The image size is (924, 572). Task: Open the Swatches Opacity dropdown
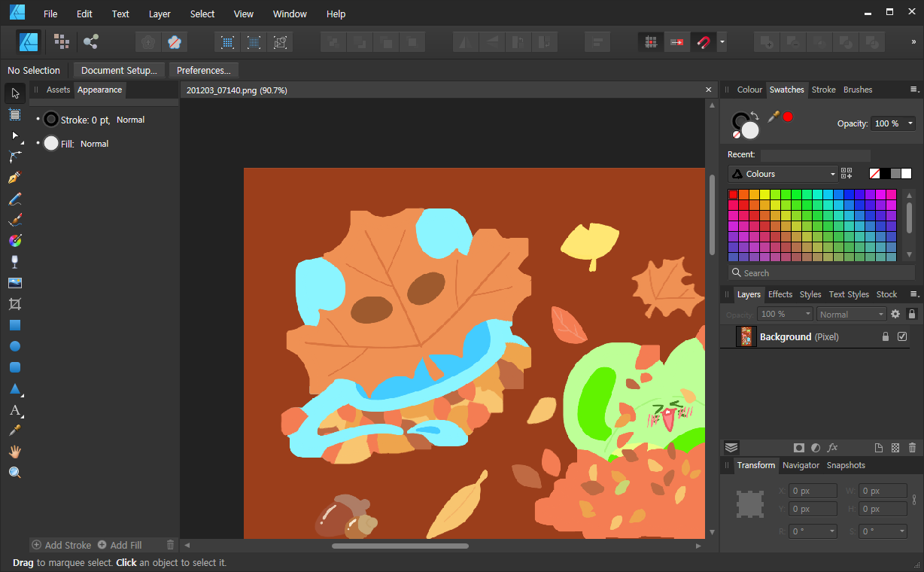tap(911, 123)
